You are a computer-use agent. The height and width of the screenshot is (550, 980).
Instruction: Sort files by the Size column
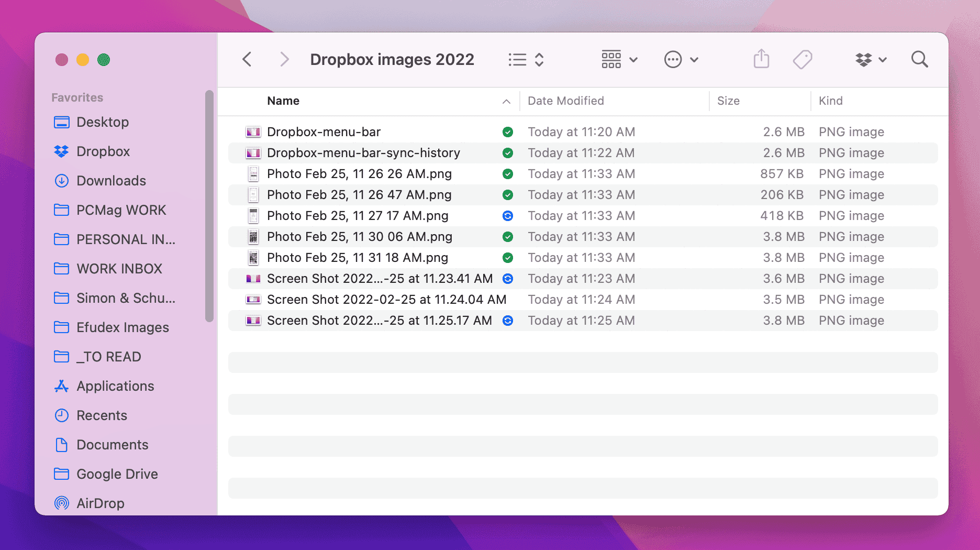pyautogui.click(x=728, y=101)
